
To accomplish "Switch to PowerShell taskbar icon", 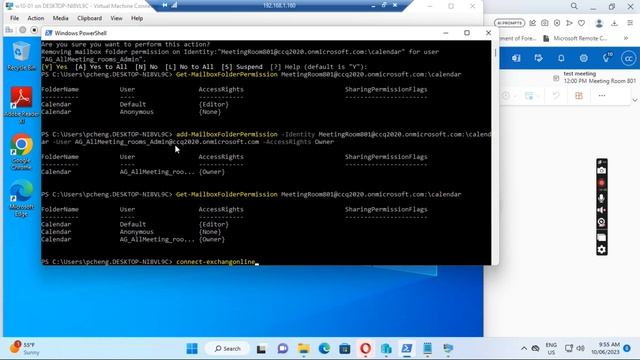I will pos(407,349).
